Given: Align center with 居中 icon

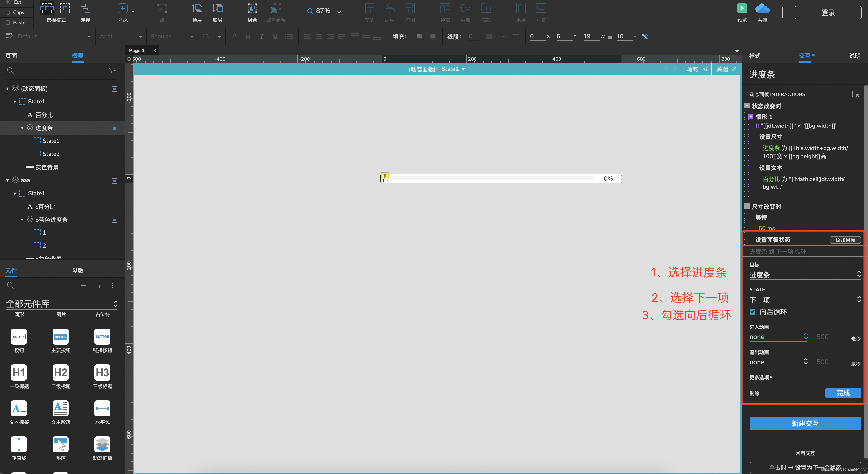Looking at the screenshot, I should (x=390, y=8).
